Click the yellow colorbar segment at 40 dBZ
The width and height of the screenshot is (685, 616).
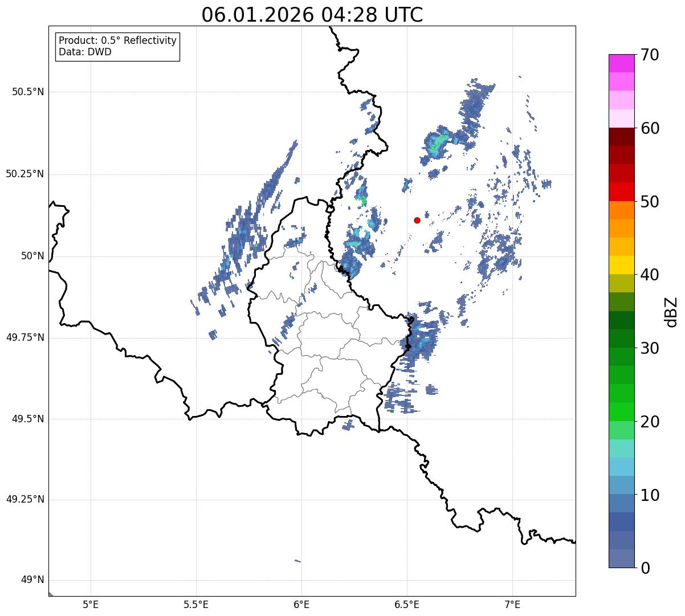(621, 265)
